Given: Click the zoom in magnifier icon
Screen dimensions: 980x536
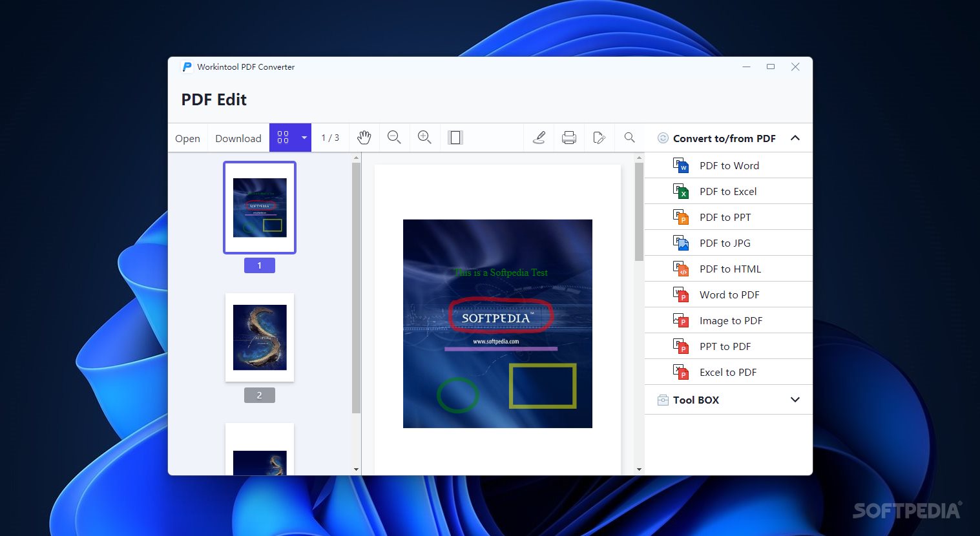Looking at the screenshot, I should point(424,138).
